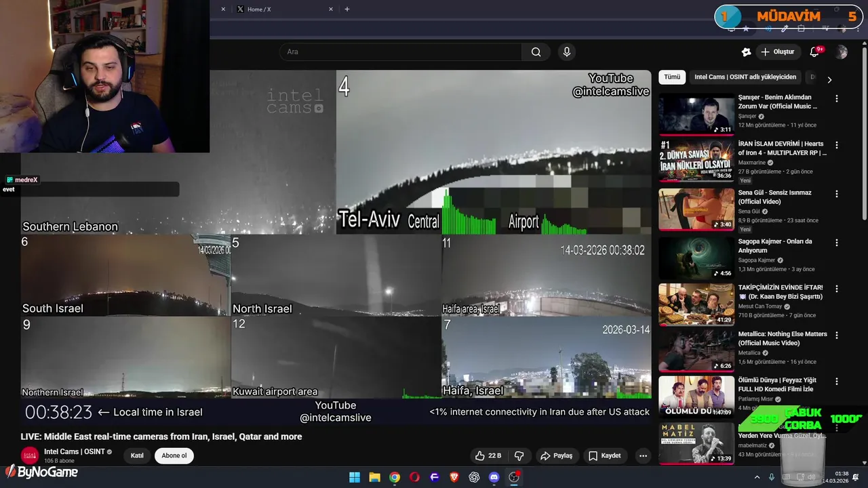Viewport: 868px width, 488px height.
Task: Open options menu for Sena Gül video
Action: (836, 194)
